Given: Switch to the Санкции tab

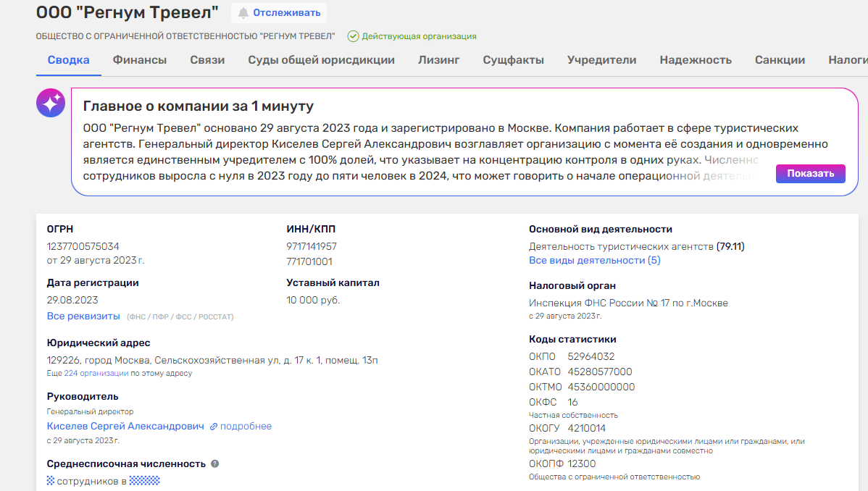Looking at the screenshot, I should 780,60.
